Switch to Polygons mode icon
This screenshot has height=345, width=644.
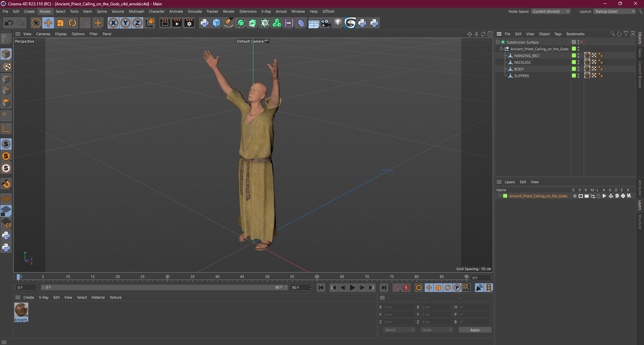[6, 103]
